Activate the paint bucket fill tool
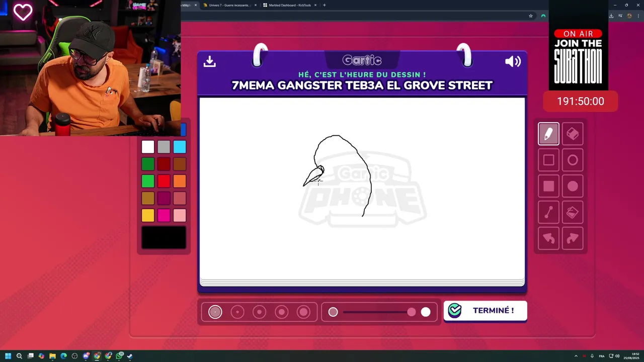Image resolution: width=644 pixels, height=362 pixels. coord(573,212)
